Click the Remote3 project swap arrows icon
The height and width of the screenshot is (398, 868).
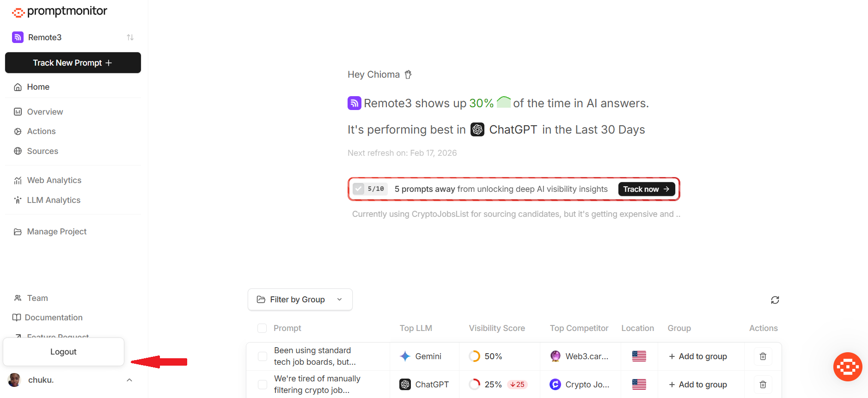tap(130, 37)
